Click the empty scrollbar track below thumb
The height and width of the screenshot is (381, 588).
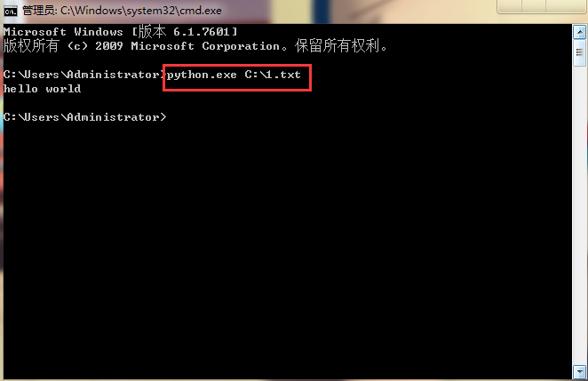click(580, 216)
